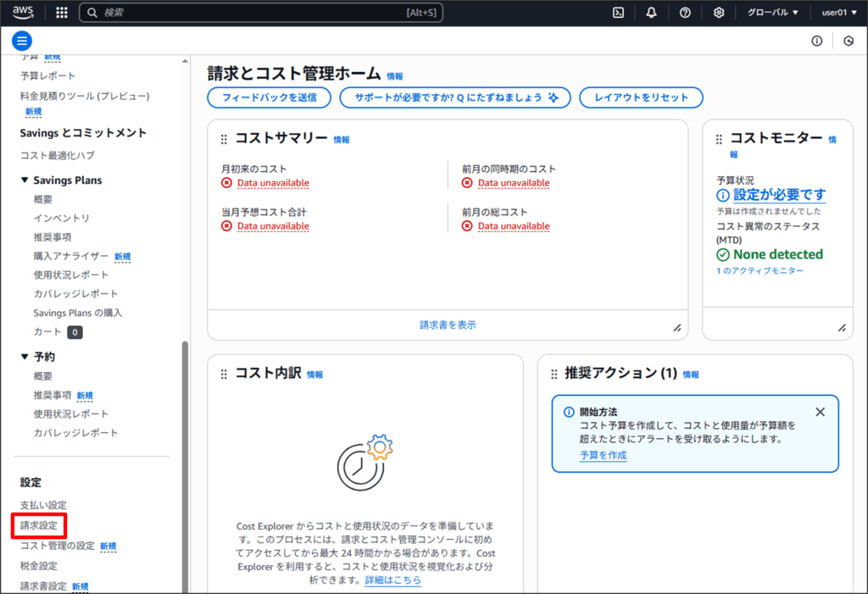Image resolution: width=868 pixels, height=594 pixels.
Task: Open the help question mark icon
Action: pos(685,12)
